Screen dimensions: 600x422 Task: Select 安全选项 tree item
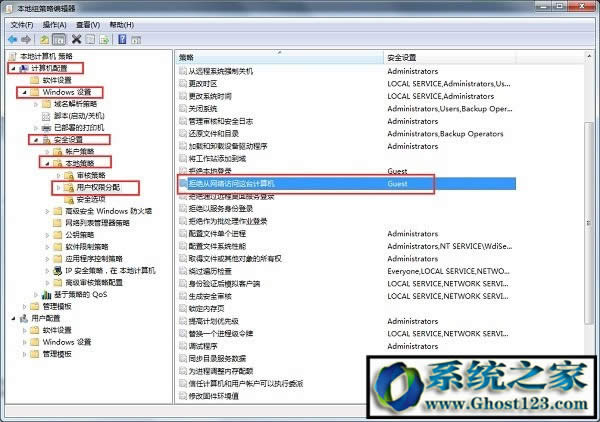[91, 199]
